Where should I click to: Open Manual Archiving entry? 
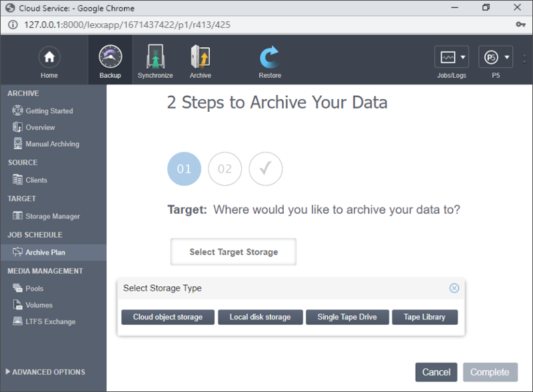[x=53, y=144]
